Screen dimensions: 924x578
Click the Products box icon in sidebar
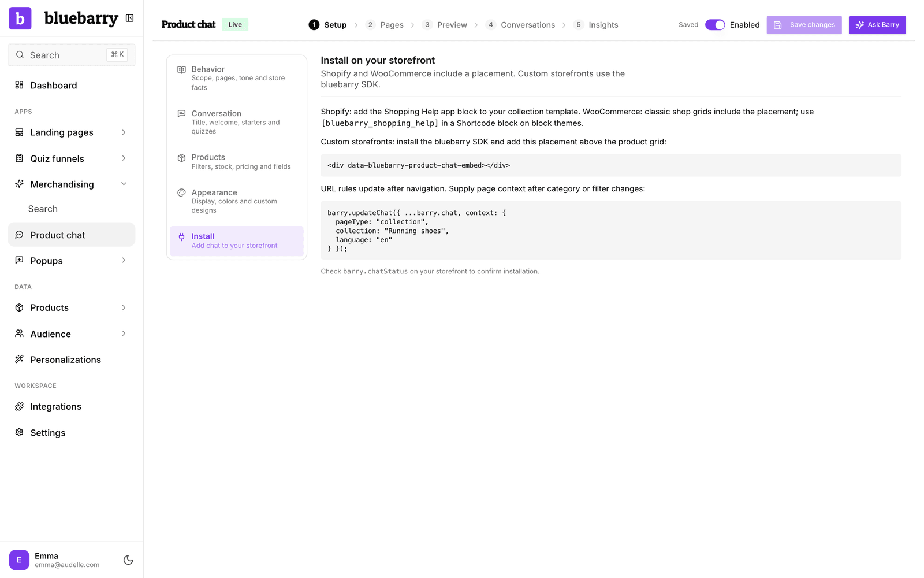coord(19,307)
